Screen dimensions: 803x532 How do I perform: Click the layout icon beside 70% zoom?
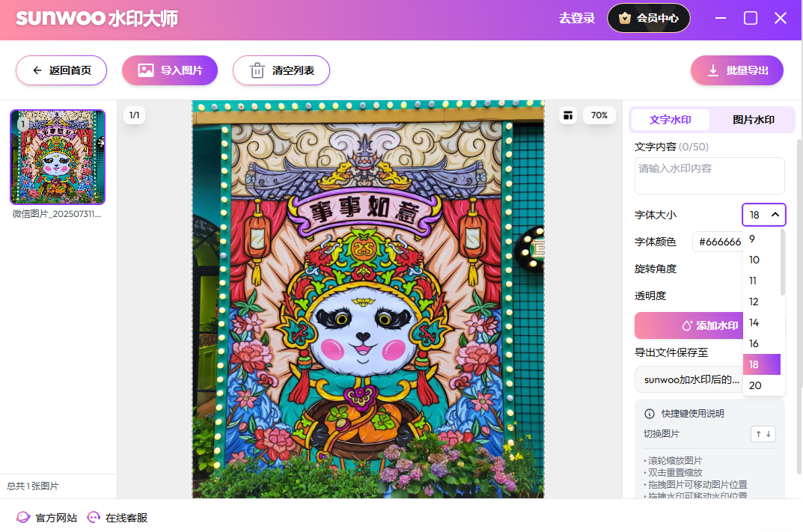click(x=569, y=115)
